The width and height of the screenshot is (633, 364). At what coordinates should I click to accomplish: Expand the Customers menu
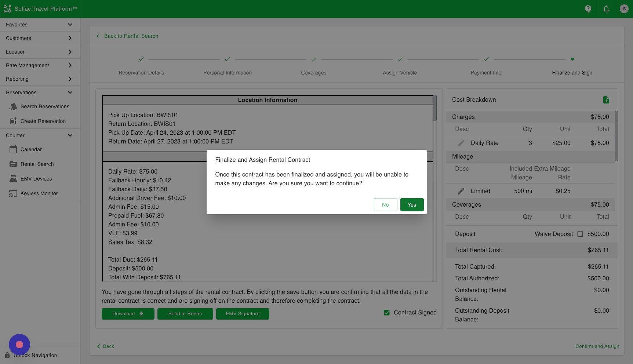point(70,38)
